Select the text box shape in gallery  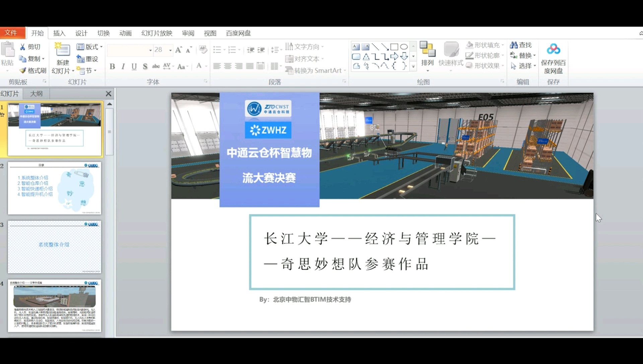356,47
